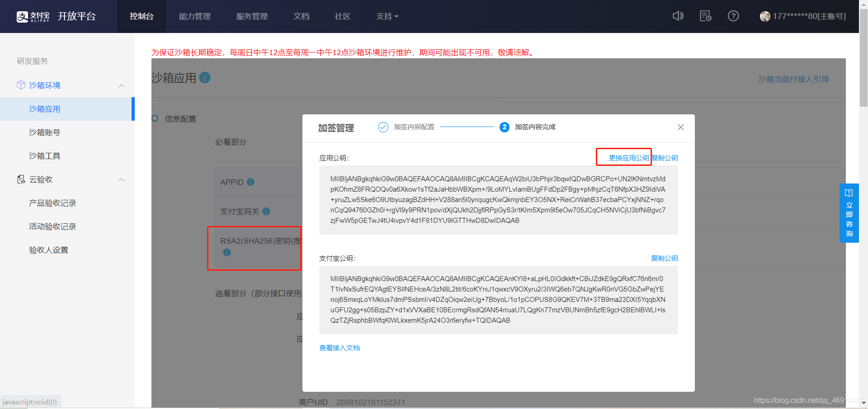Click the 支付宝公钥 key text box

tap(498, 300)
